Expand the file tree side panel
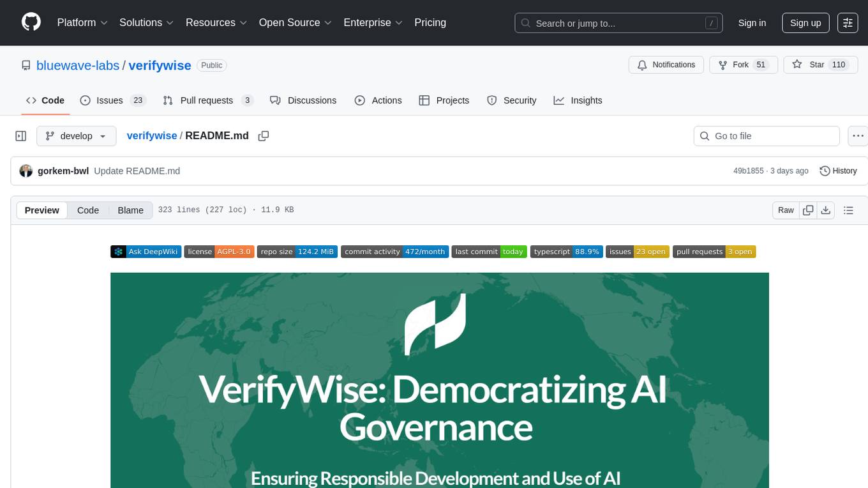 tap(21, 136)
